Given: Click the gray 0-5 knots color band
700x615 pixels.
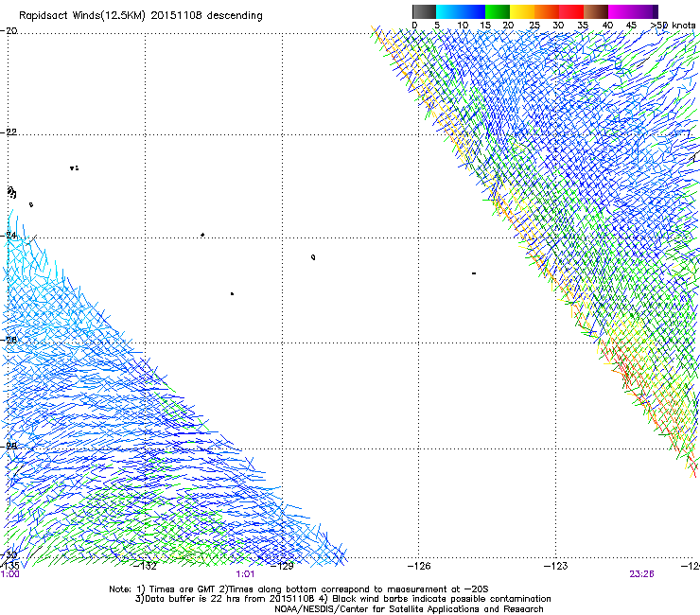Looking at the screenshot, I should click(x=424, y=11).
